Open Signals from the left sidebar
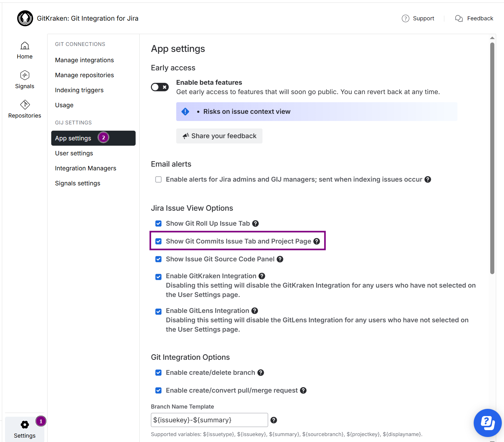 tap(25, 80)
